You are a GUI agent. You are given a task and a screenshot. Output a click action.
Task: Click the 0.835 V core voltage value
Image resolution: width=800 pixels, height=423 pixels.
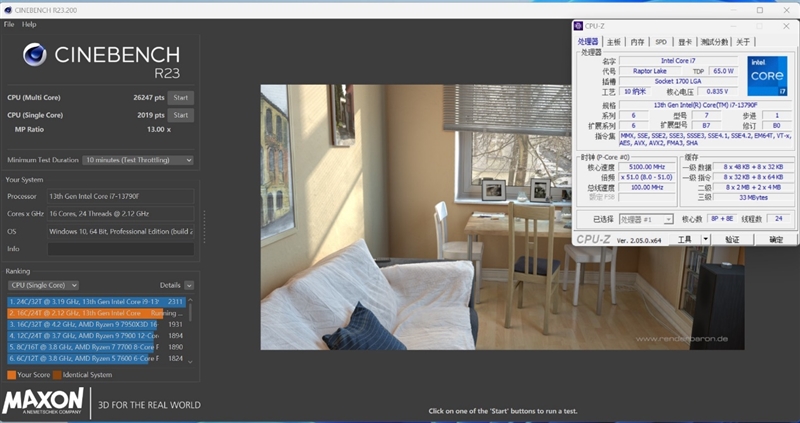717,91
